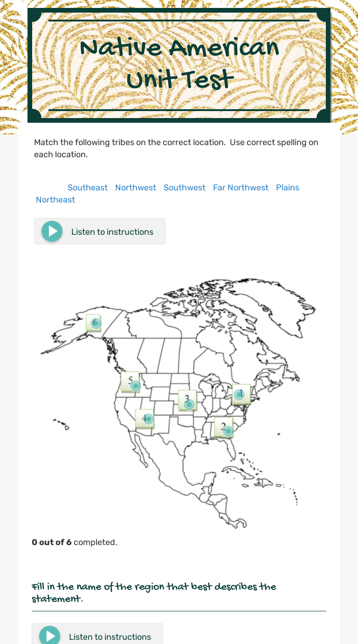Click the '0 out of 6 completed' status
The height and width of the screenshot is (644, 358).
tap(75, 542)
